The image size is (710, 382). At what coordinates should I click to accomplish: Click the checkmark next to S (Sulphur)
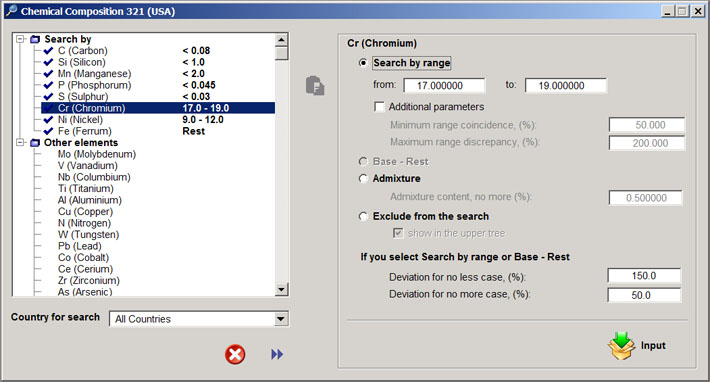pos(48,97)
